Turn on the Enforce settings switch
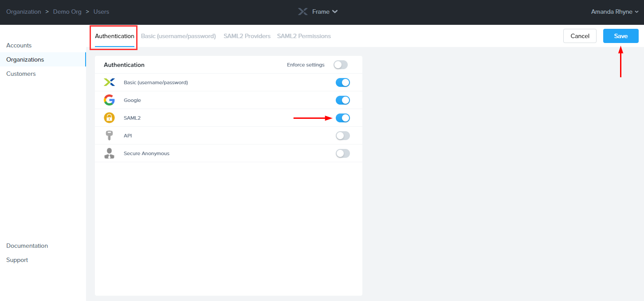This screenshot has height=301, width=644. (x=340, y=64)
